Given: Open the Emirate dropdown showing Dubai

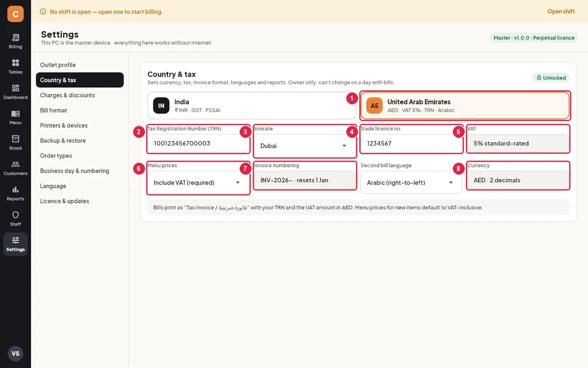Looking at the screenshot, I should point(305,145).
